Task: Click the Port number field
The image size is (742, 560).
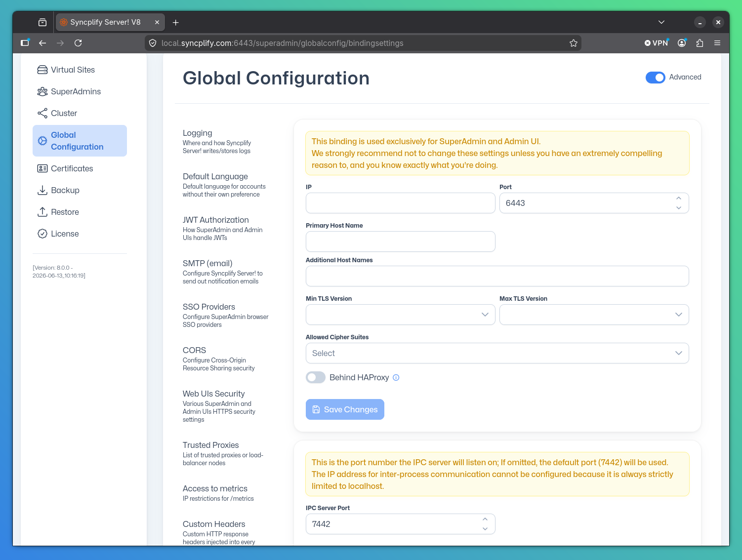Action: point(594,203)
